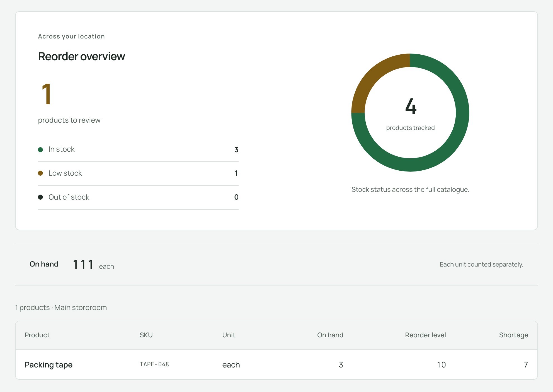Viewport: 553px width, 392px height.
Task: Click the Shortage column header
Action: pyautogui.click(x=513, y=335)
